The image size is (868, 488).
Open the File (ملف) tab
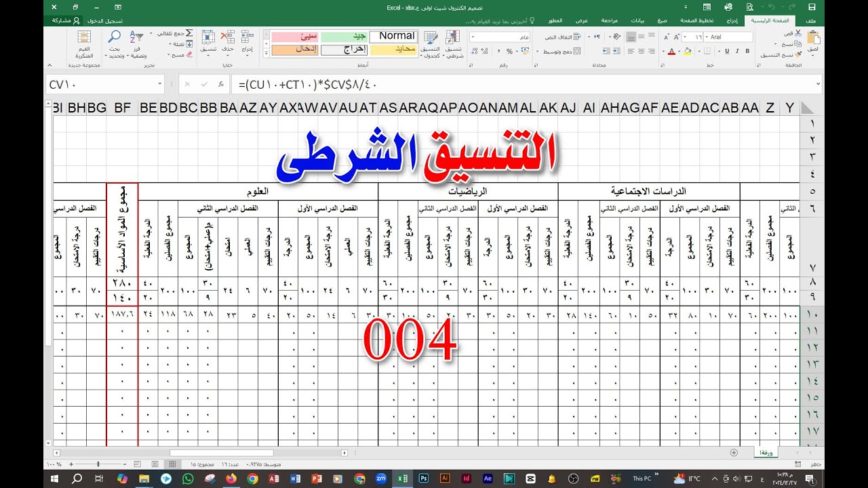click(x=810, y=21)
